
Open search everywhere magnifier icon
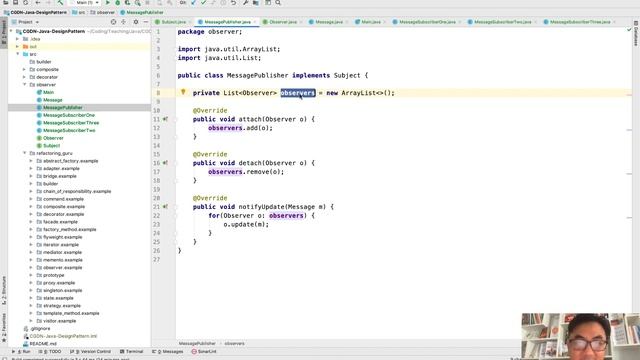click(278, 3)
